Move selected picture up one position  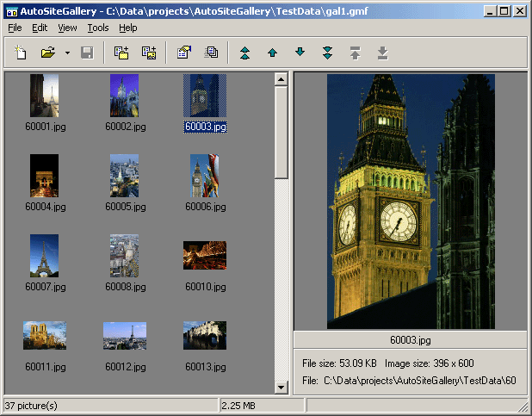272,53
